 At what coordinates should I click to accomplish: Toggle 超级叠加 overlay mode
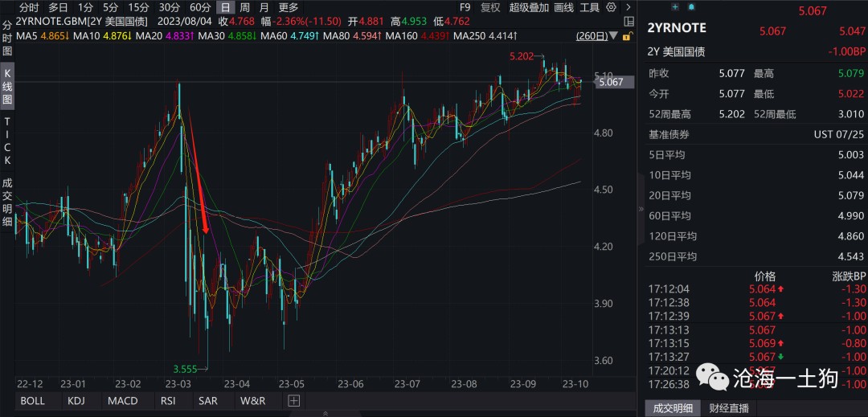[529, 7]
